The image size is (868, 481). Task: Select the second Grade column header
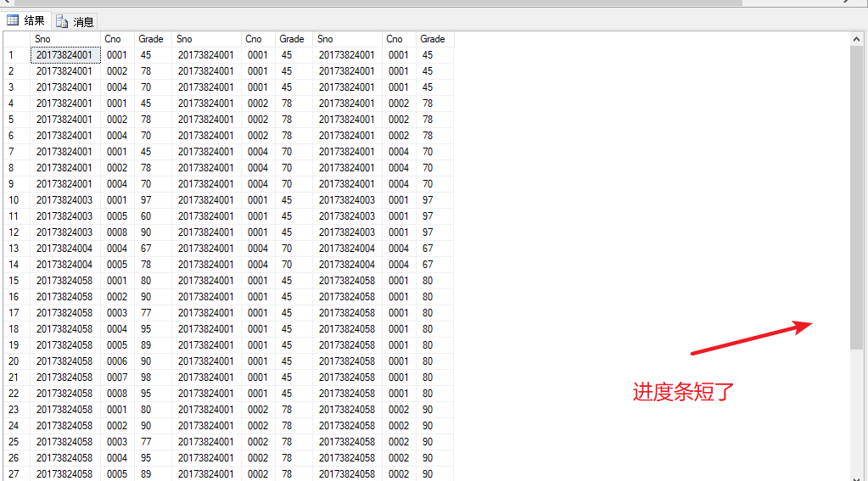coord(294,39)
